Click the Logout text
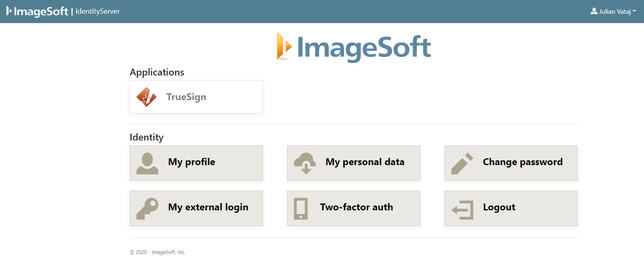 coord(499,207)
